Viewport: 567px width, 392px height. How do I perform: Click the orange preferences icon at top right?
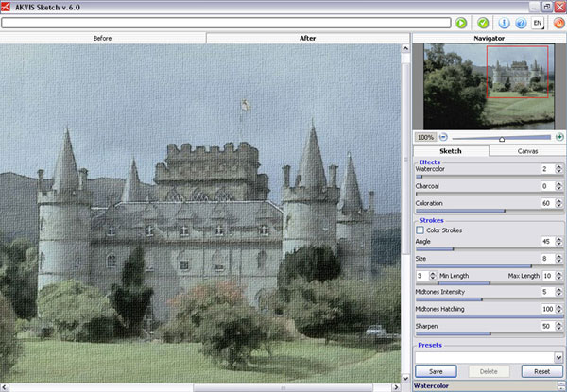click(x=558, y=21)
